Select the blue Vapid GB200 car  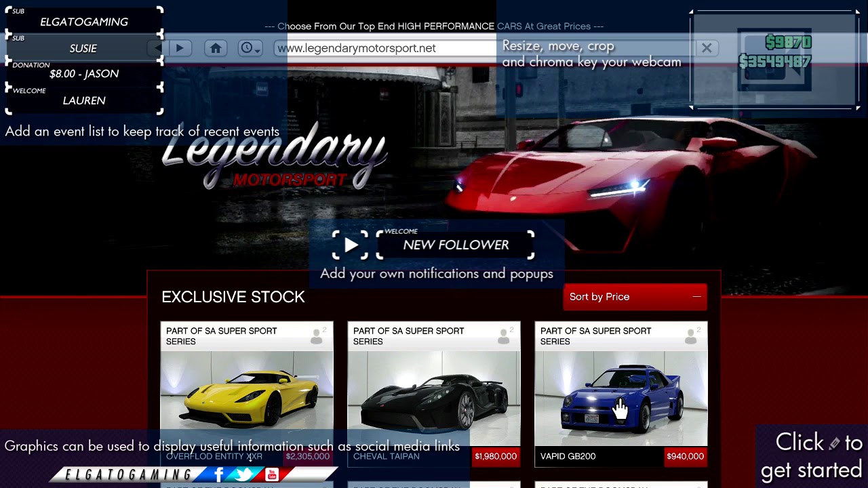[621, 393]
